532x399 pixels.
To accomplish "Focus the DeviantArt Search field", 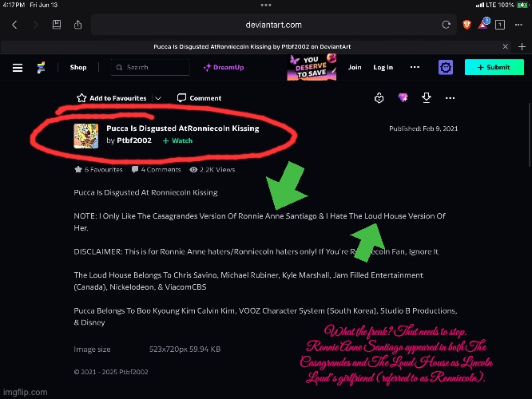I will coord(150,67).
